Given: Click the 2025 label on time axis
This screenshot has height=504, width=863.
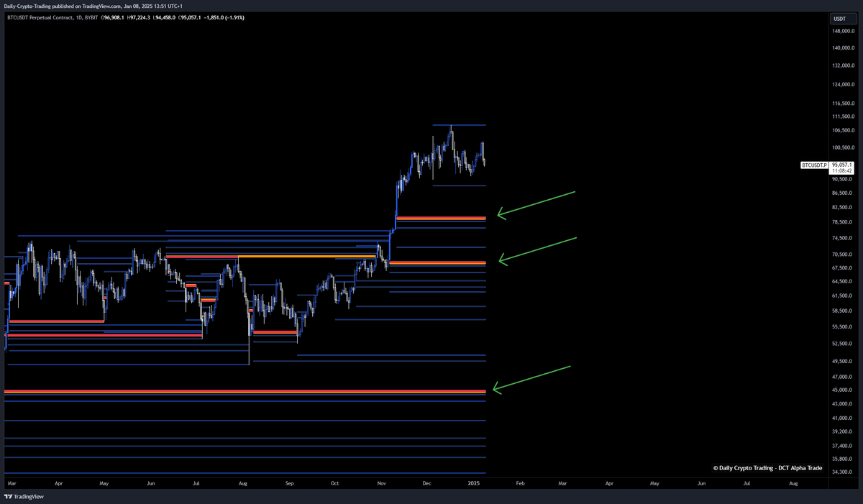Looking at the screenshot, I should [474, 483].
